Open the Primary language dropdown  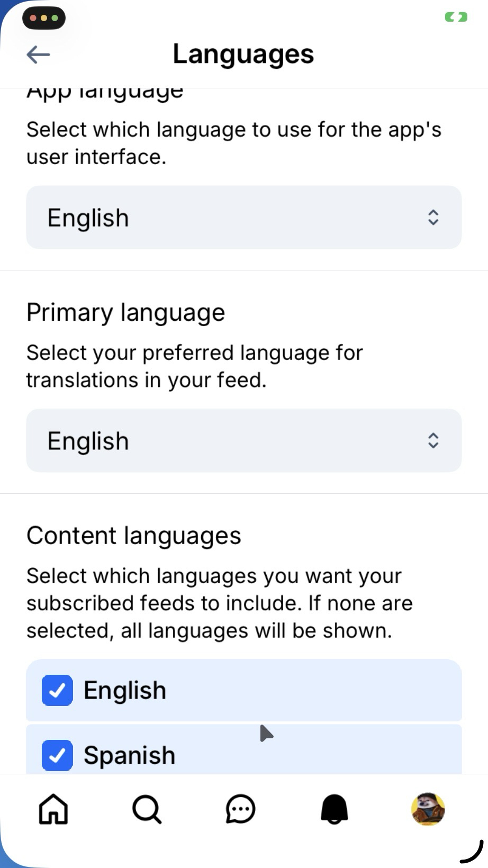243,440
